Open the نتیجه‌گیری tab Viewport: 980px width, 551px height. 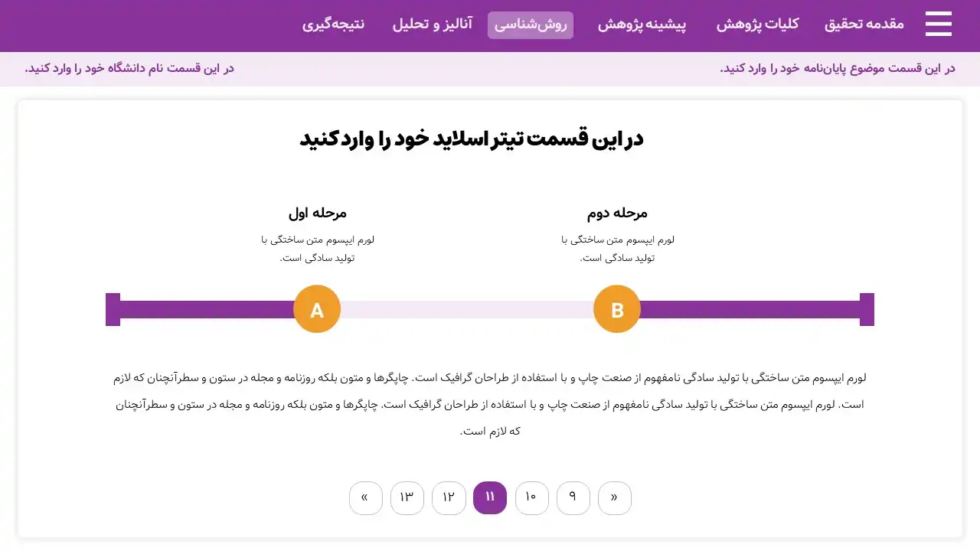[x=333, y=24]
